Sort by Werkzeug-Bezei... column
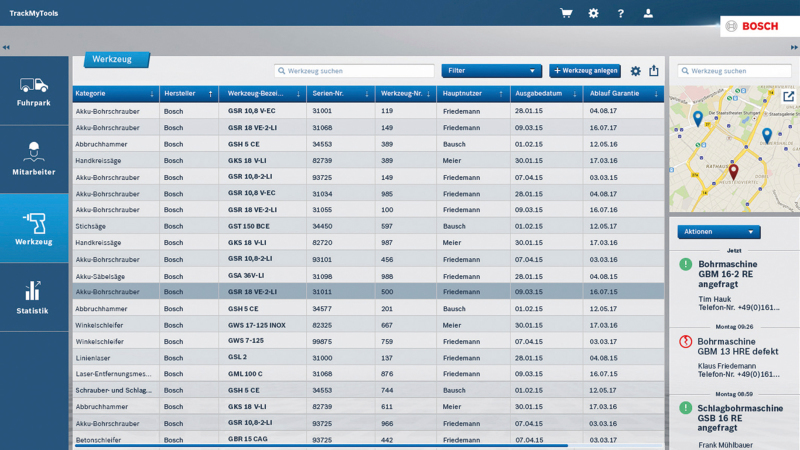The width and height of the screenshot is (800, 450). point(263,93)
